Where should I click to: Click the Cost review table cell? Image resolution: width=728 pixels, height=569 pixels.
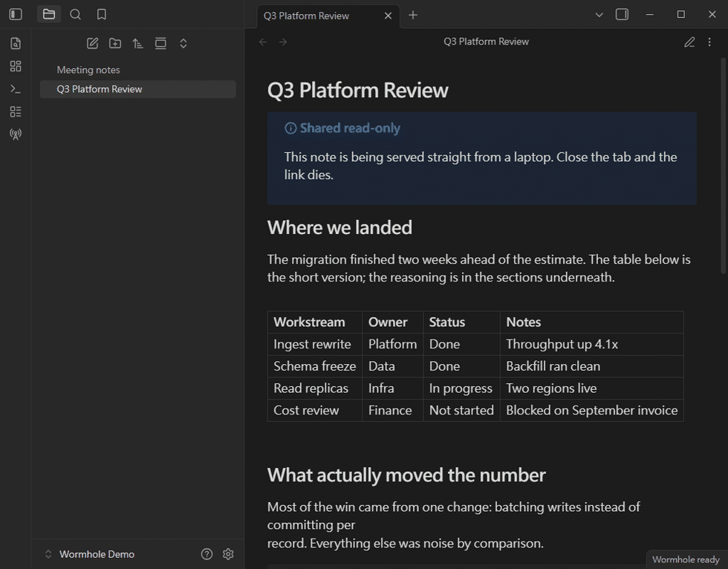[x=314, y=410]
